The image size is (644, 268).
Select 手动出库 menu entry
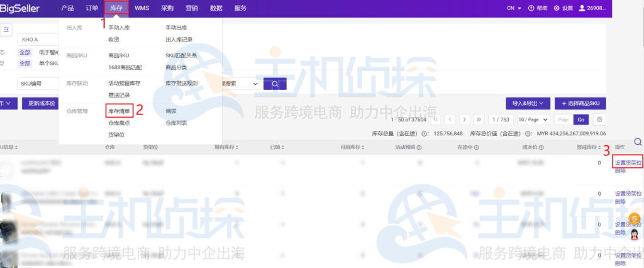pyautogui.click(x=176, y=28)
